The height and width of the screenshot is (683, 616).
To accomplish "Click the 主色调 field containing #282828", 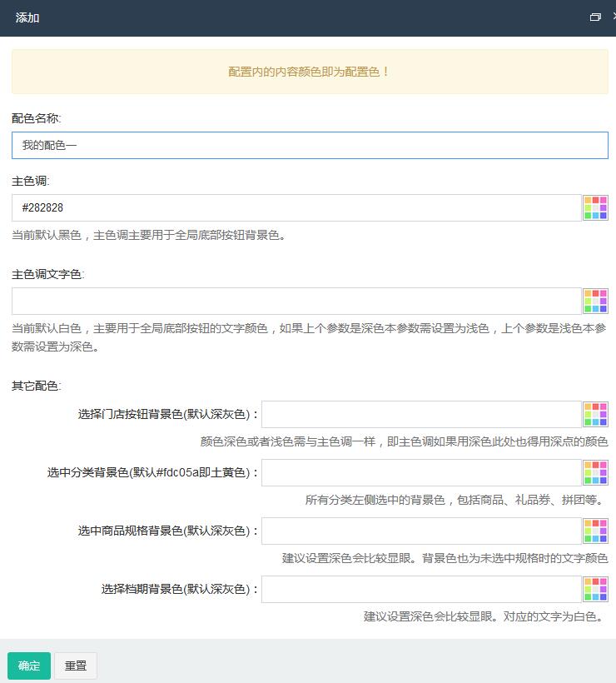I will click(296, 208).
